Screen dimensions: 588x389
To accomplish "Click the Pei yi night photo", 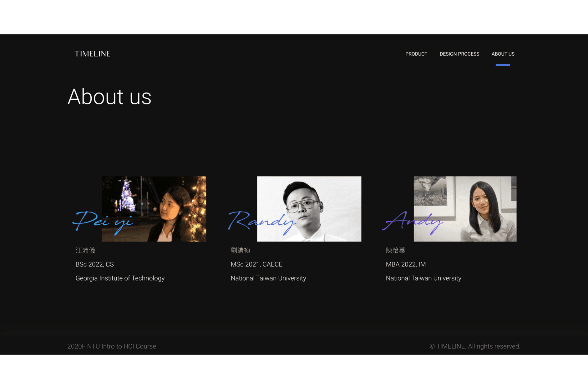I will [x=154, y=209].
